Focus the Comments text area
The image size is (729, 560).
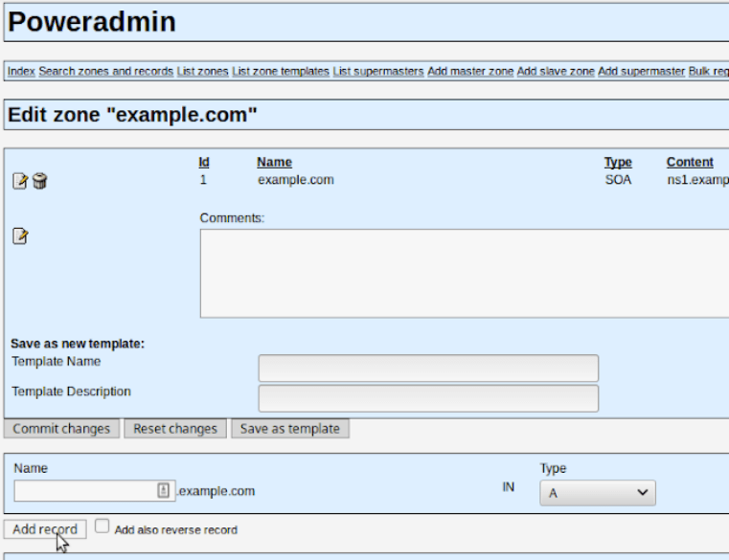coord(465,273)
